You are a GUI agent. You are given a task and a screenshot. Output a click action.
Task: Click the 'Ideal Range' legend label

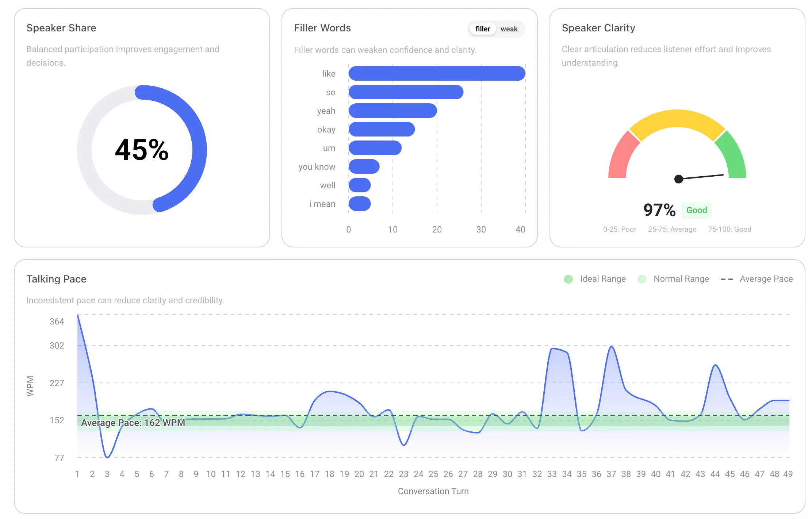click(x=603, y=279)
